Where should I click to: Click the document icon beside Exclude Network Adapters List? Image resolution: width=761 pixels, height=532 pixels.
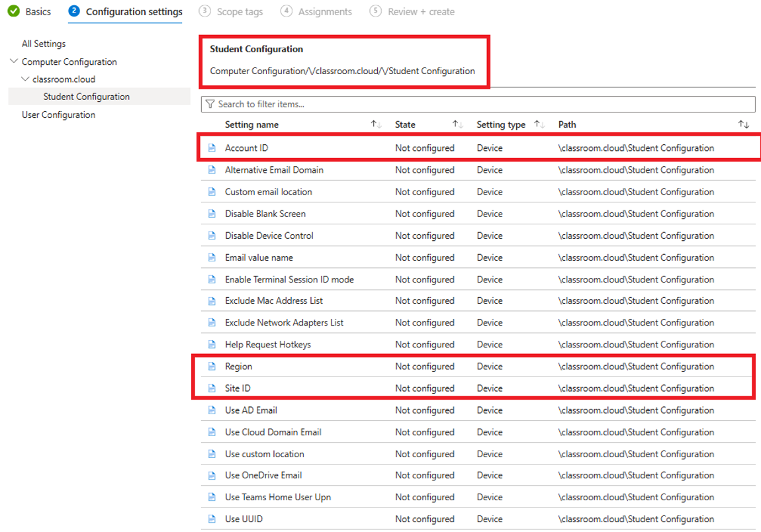pyautogui.click(x=212, y=323)
